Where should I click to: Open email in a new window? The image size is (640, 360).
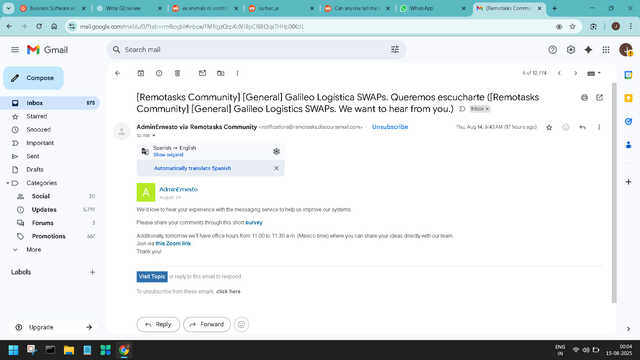point(599,98)
